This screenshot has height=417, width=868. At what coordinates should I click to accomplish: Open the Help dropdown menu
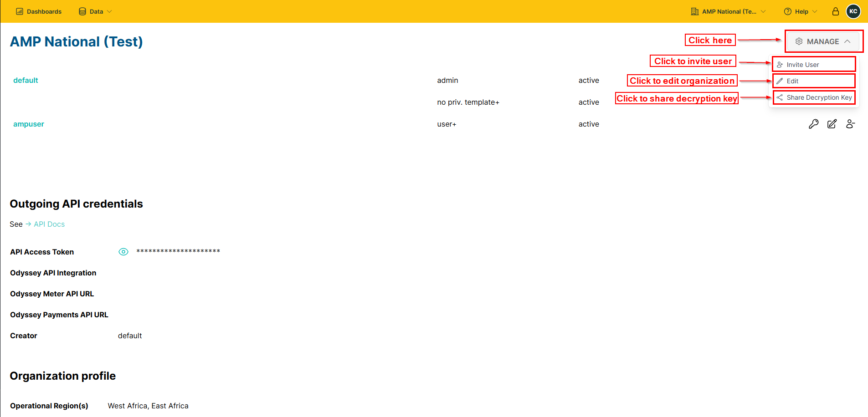click(x=801, y=11)
